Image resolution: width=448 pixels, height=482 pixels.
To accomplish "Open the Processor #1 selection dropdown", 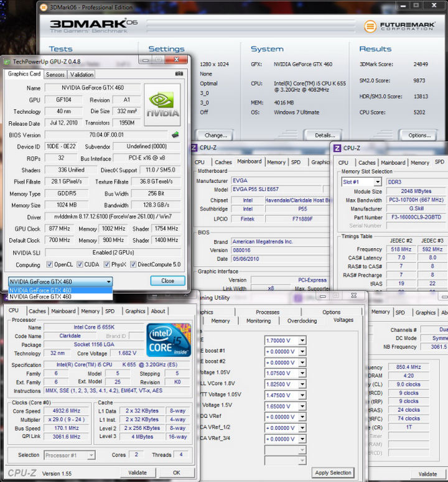I will 70,455.
